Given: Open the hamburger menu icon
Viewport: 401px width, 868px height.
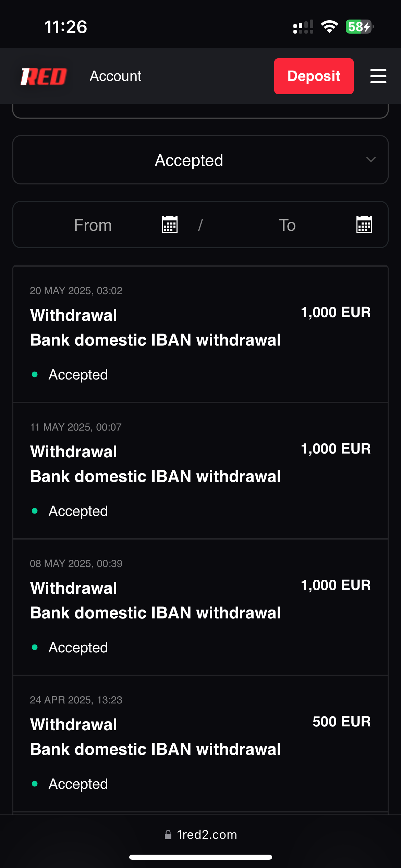Looking at the screenshot, I should point(378,76).
